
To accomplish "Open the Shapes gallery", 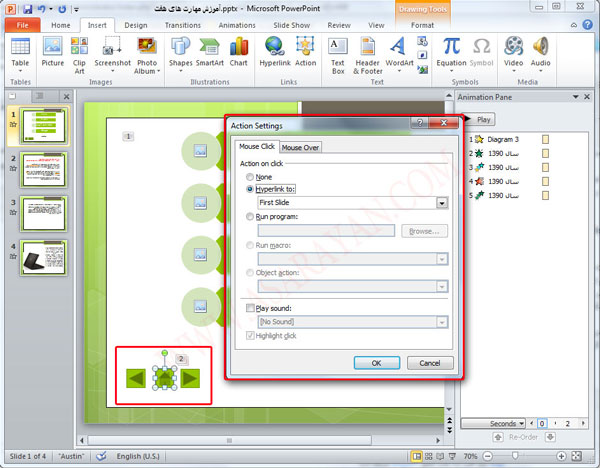I will (180, 52).
